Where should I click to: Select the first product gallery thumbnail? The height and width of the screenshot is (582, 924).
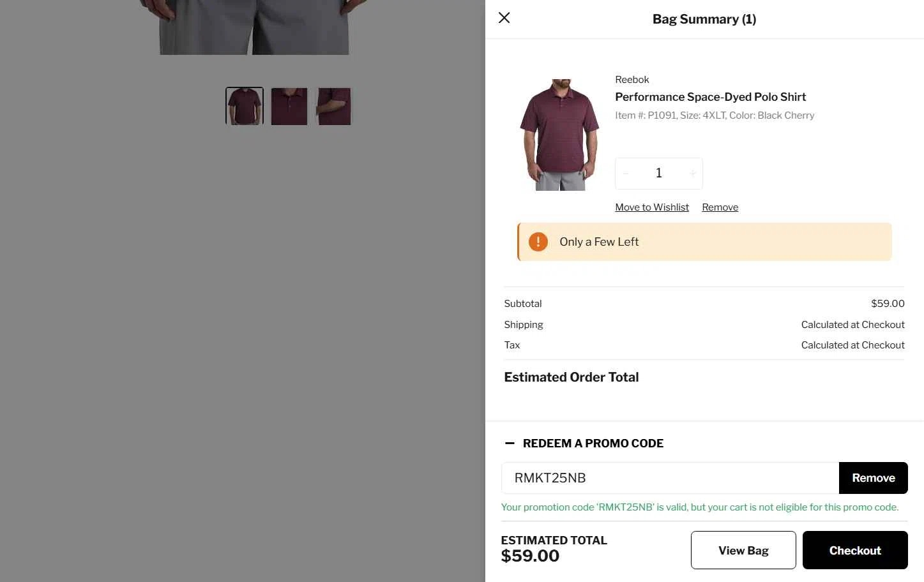tap(245, 106)
